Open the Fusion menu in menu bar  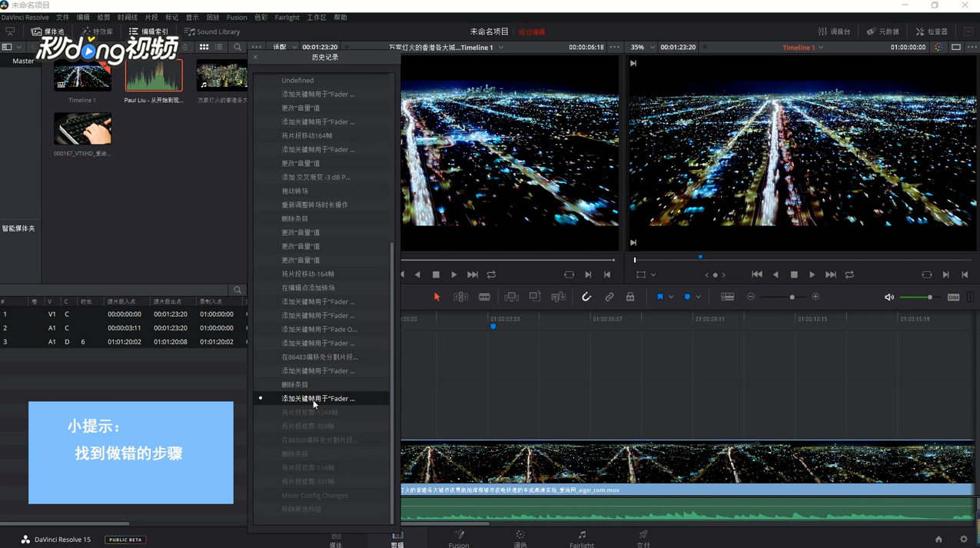[x=237, y=17]
